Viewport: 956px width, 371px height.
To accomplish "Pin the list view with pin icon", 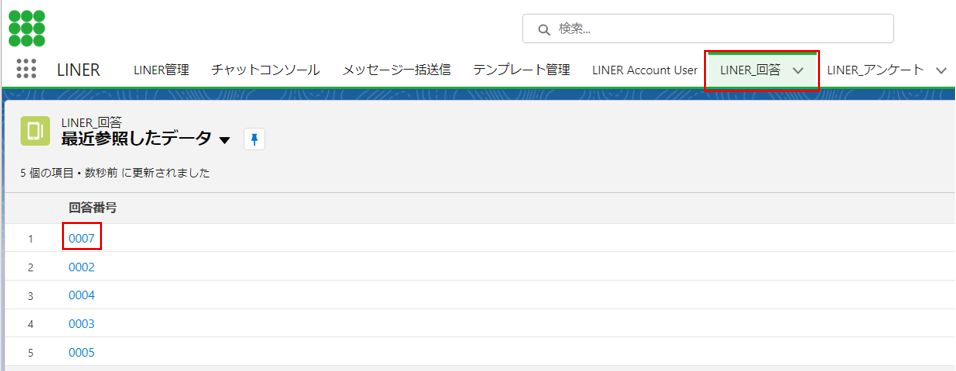I will coord(254,140).
